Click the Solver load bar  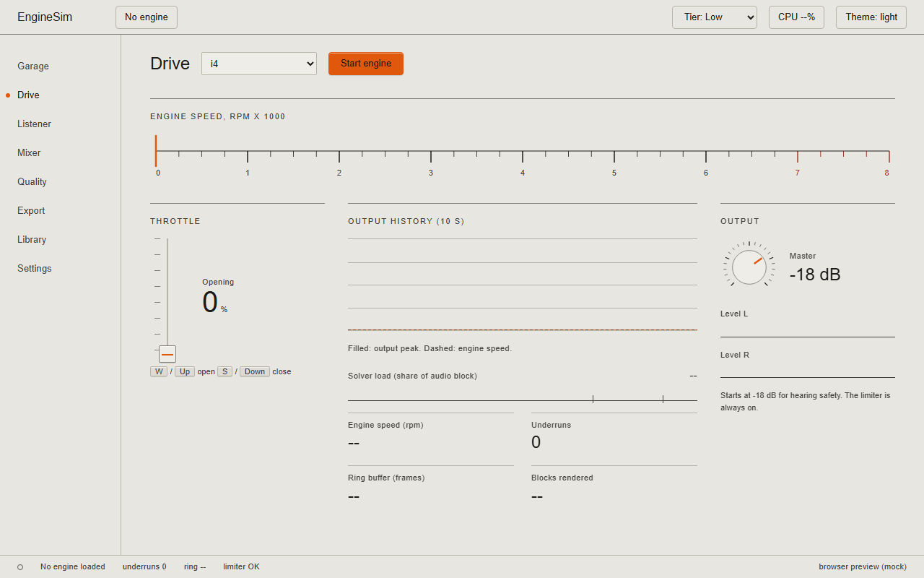(x=523, y=399)
